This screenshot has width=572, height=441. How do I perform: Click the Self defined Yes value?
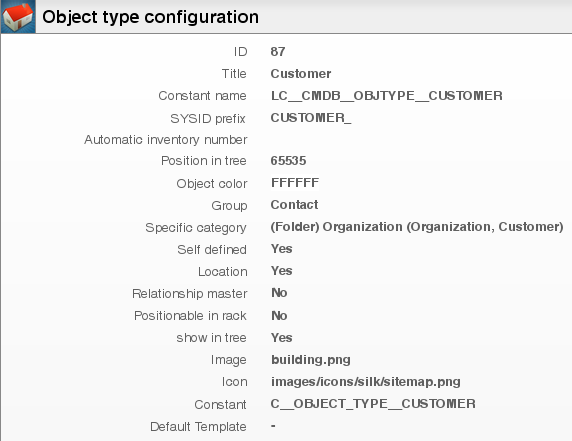point(282,249)
